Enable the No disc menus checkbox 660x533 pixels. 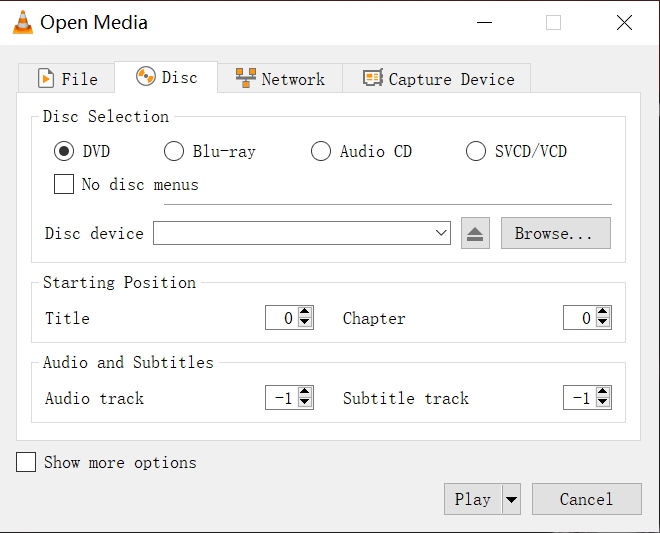[64, 184]
